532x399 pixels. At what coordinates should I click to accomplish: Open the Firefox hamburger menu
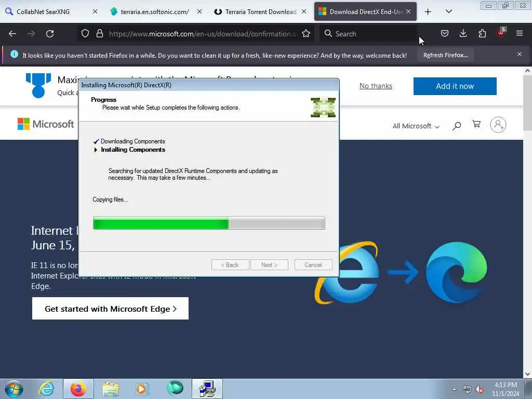pyautogui.click(x=519, y=33)
